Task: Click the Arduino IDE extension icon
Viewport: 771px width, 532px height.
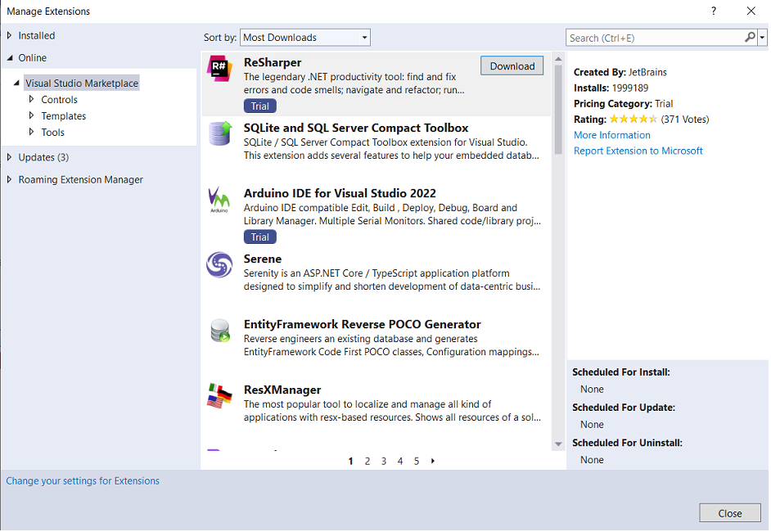Action: click(x=219, y=199)
